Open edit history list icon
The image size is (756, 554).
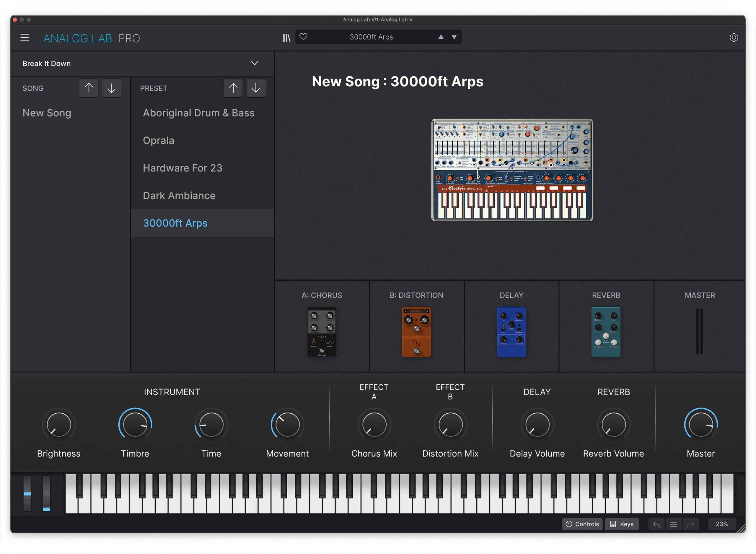(673, 524)
